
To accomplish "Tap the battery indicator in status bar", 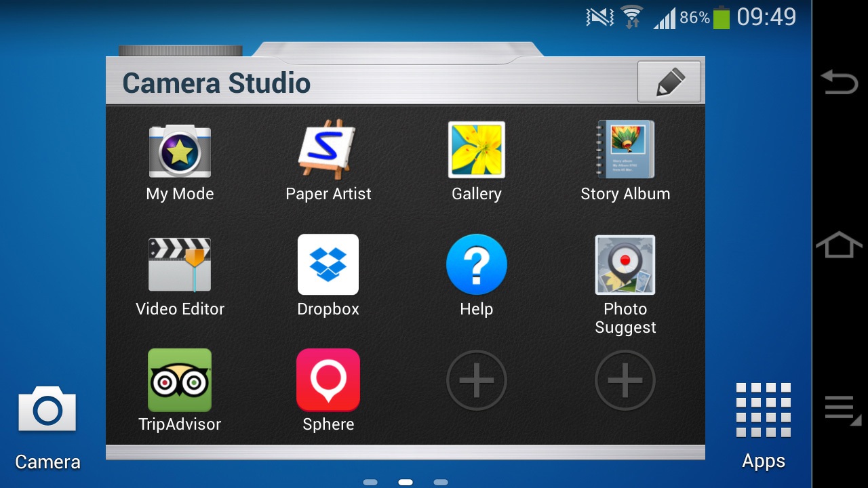I will point(722,18).
